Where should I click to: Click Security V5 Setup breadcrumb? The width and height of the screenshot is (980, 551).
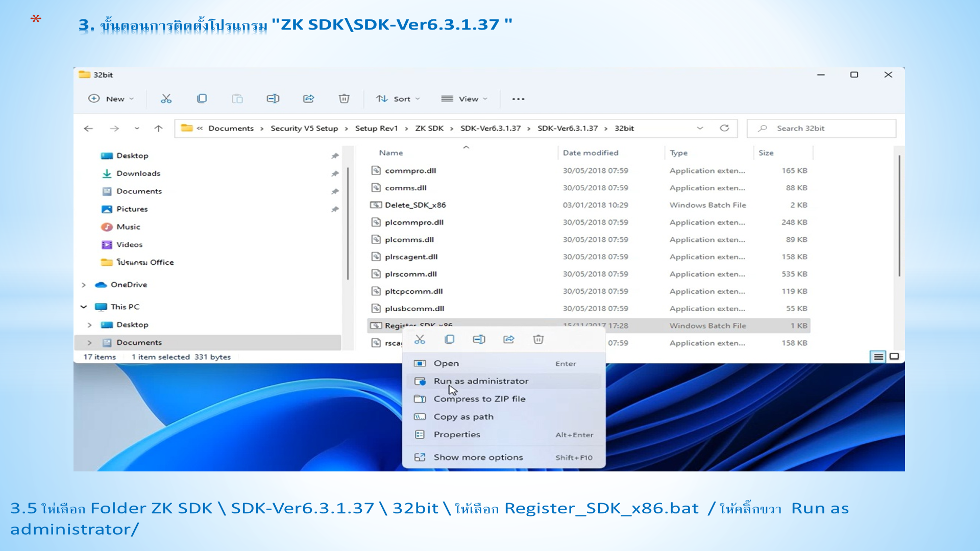pos(304,129)
